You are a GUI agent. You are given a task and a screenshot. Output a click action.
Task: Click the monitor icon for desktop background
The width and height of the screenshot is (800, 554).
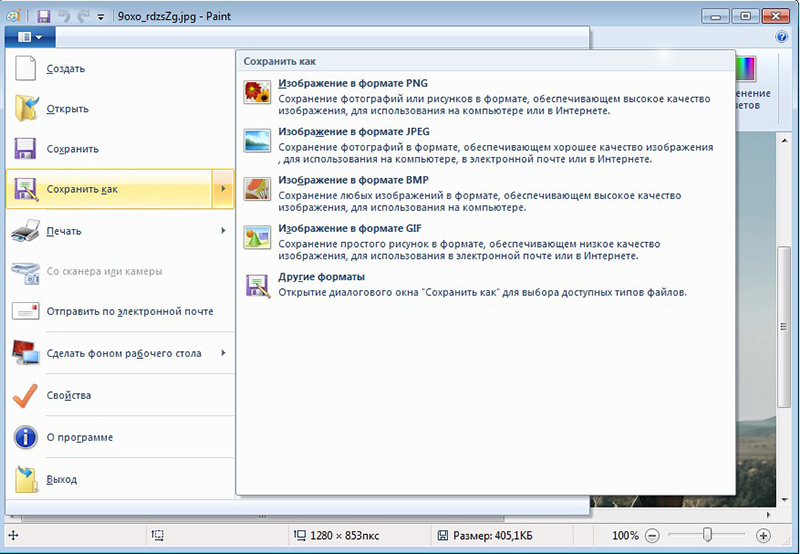(26, 353)
